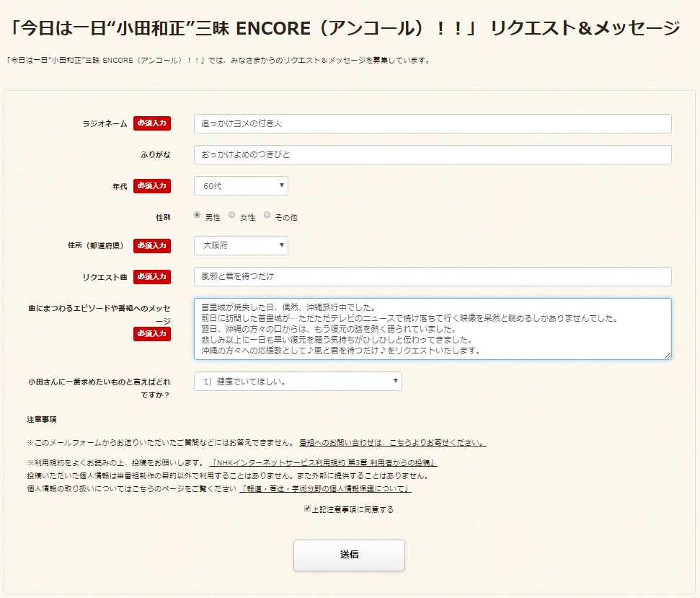700x598 pixels.
Task: Click the ふりがな input field
Action: [x=433, y=154]
